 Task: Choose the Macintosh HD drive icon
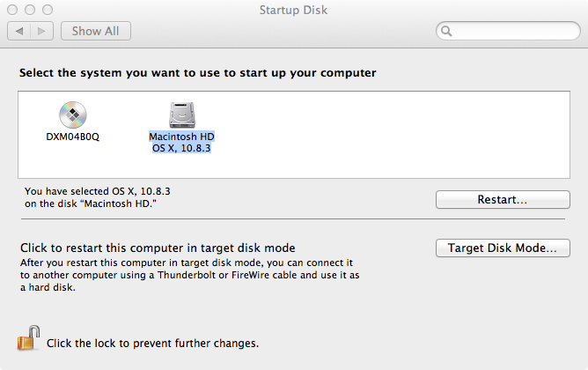click(182, 115)
